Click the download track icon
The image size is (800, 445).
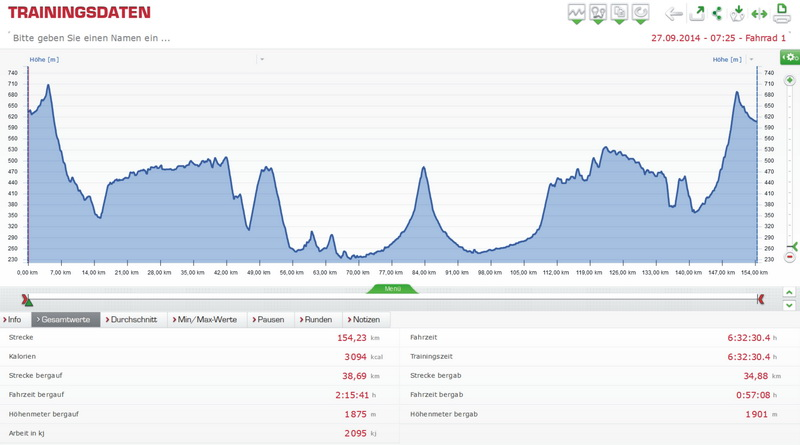pos(738,13)
